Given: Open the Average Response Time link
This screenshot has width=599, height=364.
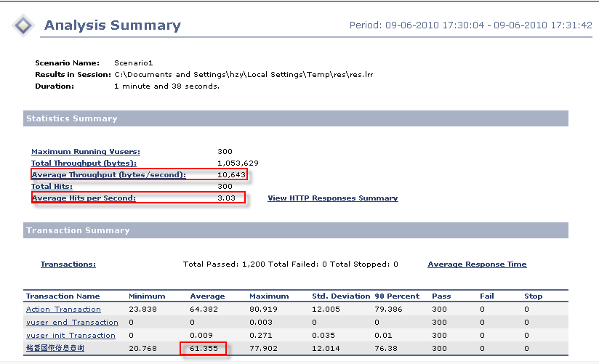Looking at the screenshot, I should (477, 264).
